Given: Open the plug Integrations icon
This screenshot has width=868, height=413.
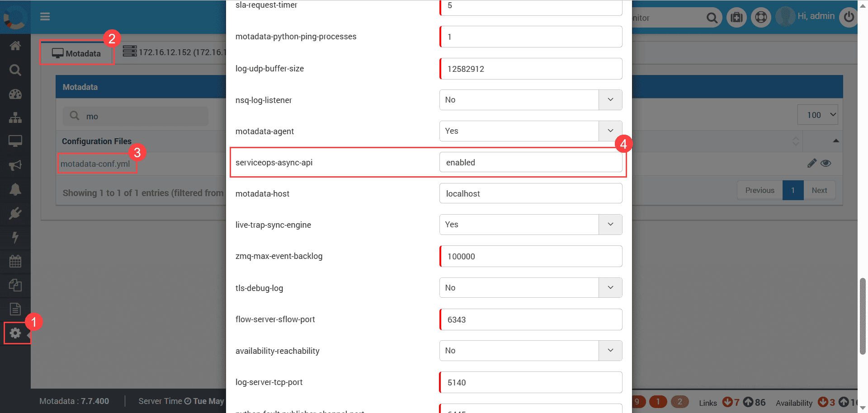Looking at the screenshot, I should 15,213.
